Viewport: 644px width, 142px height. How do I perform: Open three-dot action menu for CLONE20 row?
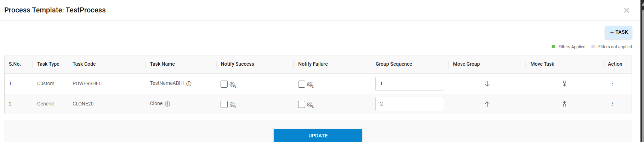point(612,104)
